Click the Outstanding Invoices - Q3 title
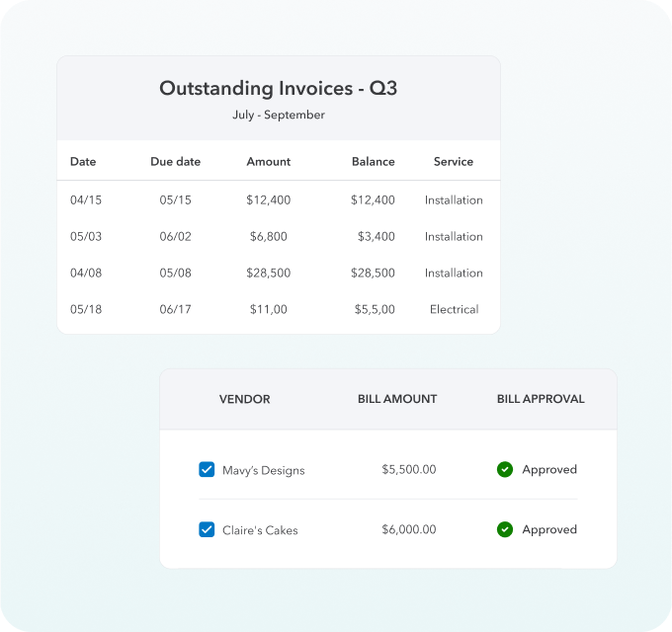672x632 pixels. point(278,88)
